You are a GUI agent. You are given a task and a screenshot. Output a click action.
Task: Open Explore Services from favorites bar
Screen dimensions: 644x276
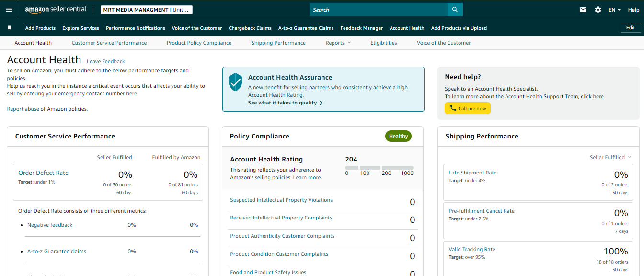[80, 28]
